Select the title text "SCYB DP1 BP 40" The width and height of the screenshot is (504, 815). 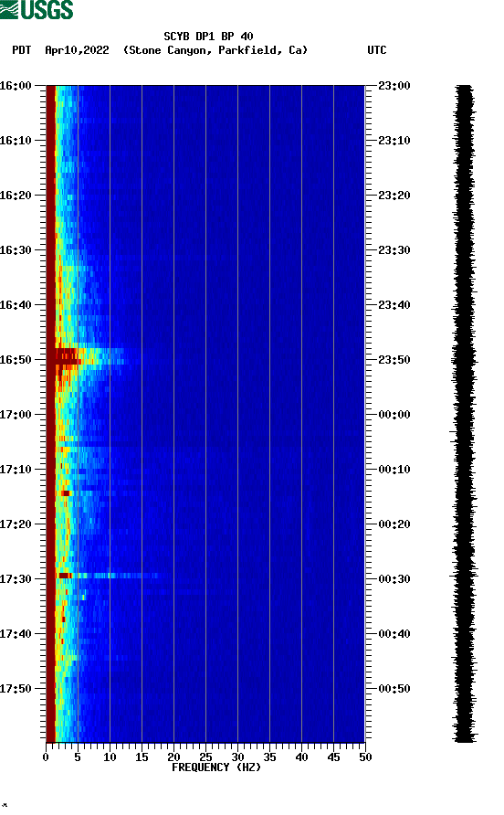point(208,37)
